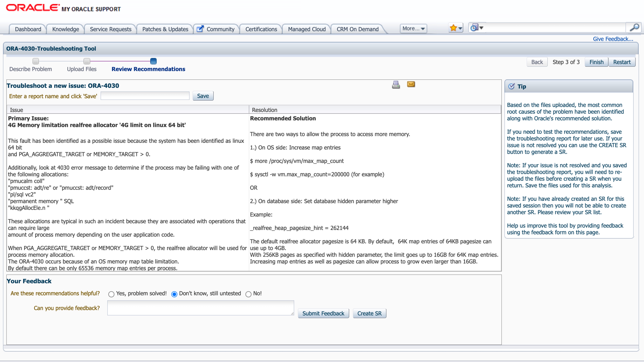Click the magnifying glass search icon

pos(634,27)
